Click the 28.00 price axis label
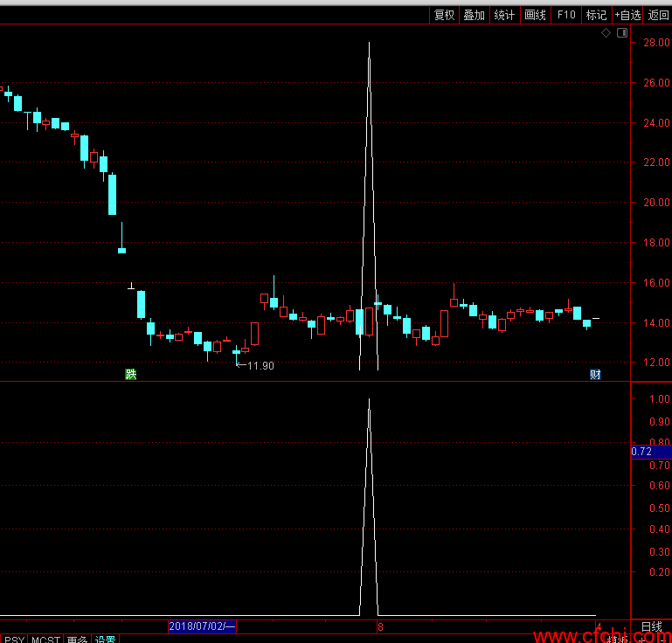The height and width of the screenshot is (643, 672). point(656,43)
